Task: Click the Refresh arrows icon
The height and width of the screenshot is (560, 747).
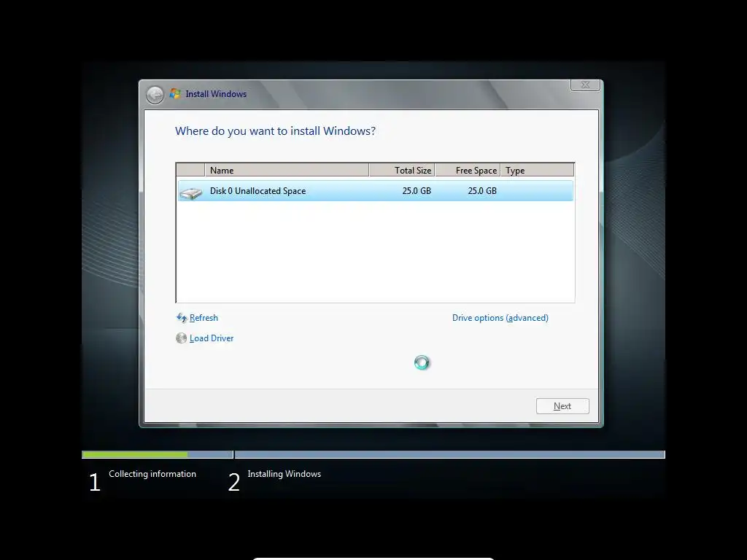Action: 182,318
